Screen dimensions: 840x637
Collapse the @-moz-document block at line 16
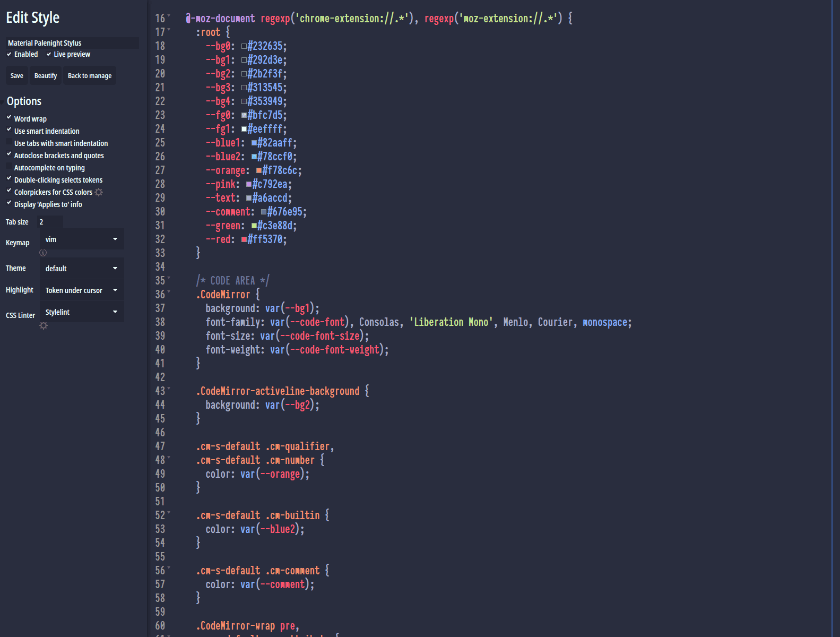click(x=169, y=16)
